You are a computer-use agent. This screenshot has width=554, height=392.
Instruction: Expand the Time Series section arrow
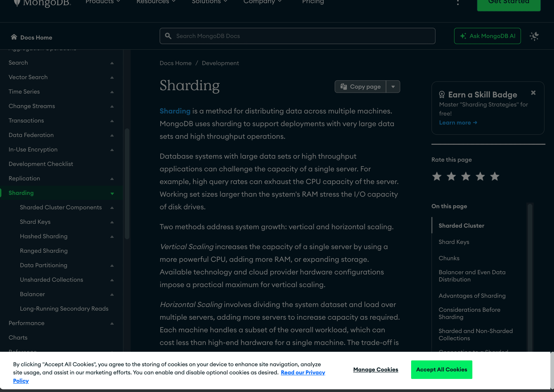[x=112, y=92]
